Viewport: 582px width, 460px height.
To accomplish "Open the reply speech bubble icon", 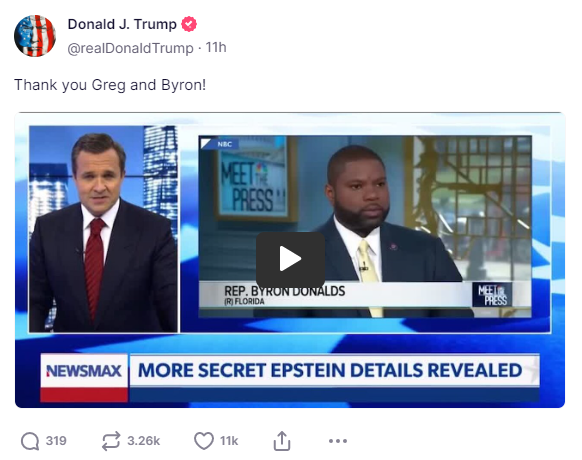I will (30, 441).
